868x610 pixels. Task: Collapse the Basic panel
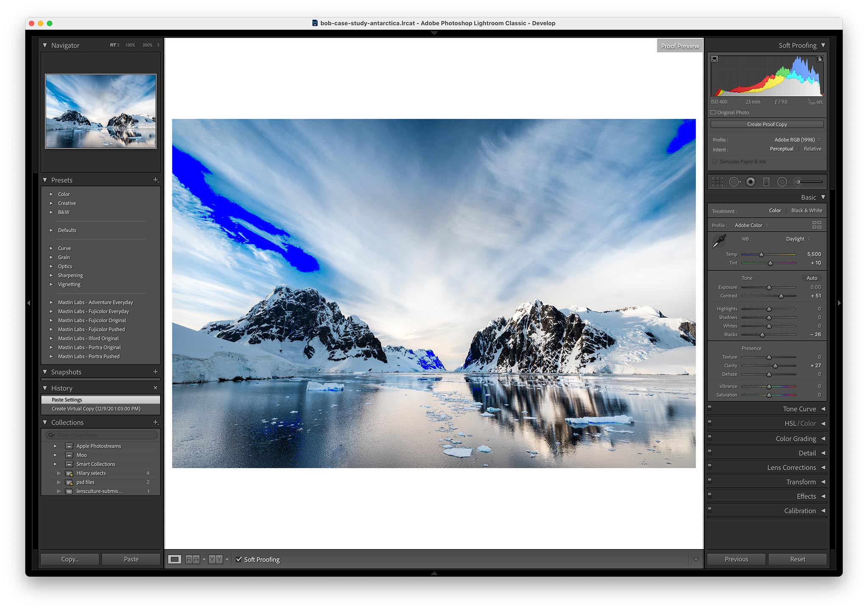(823, 197)
